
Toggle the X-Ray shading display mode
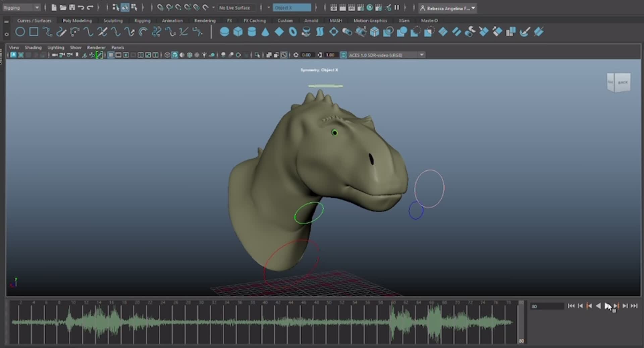(x=197, y=55)
